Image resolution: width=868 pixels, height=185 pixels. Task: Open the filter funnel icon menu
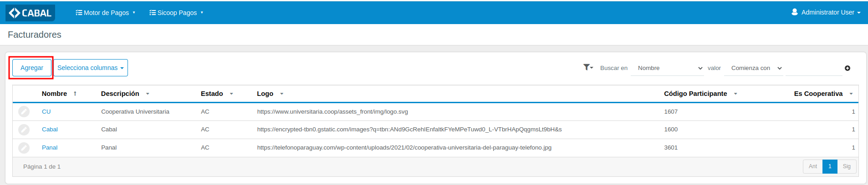point(588,67)
